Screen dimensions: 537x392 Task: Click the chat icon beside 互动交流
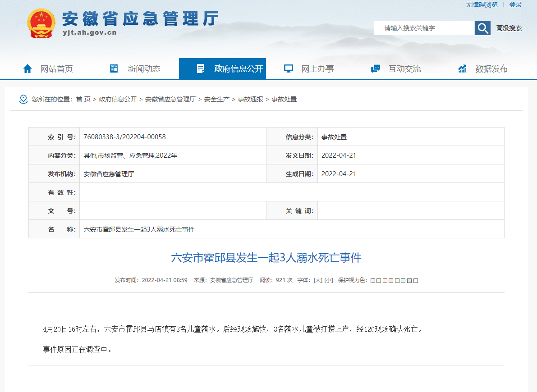coord(375,68)
